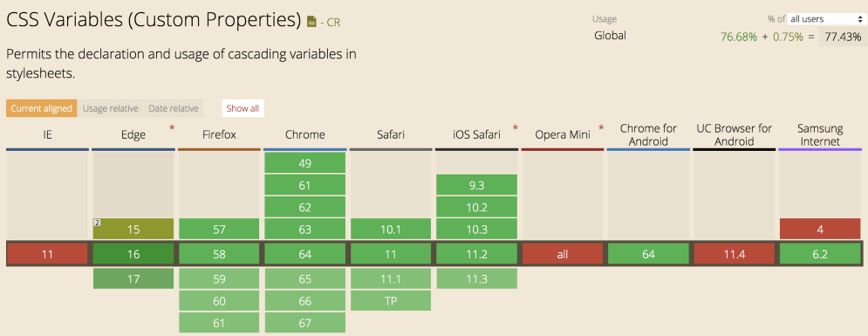Click the Safari TP version cell
868x336 pixels.
[391, 300]
